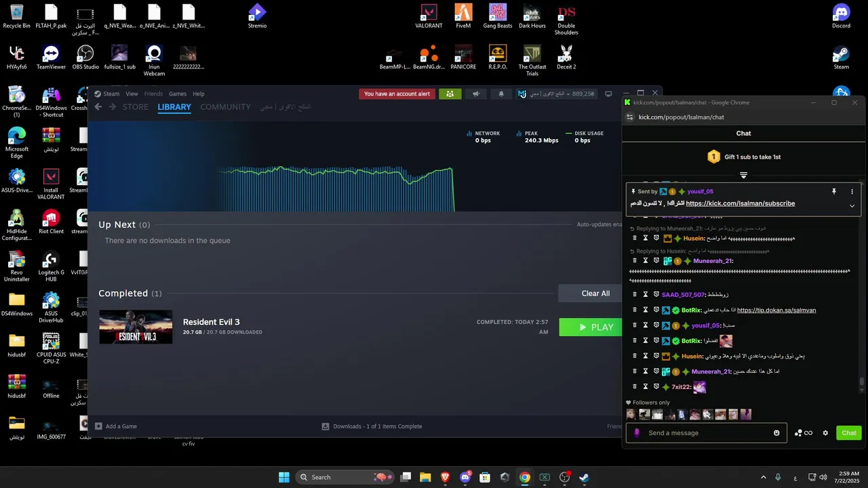Open OBS Studio desktop shortcut
This screenshot has height=488, width=868.
tap(85, 58)
